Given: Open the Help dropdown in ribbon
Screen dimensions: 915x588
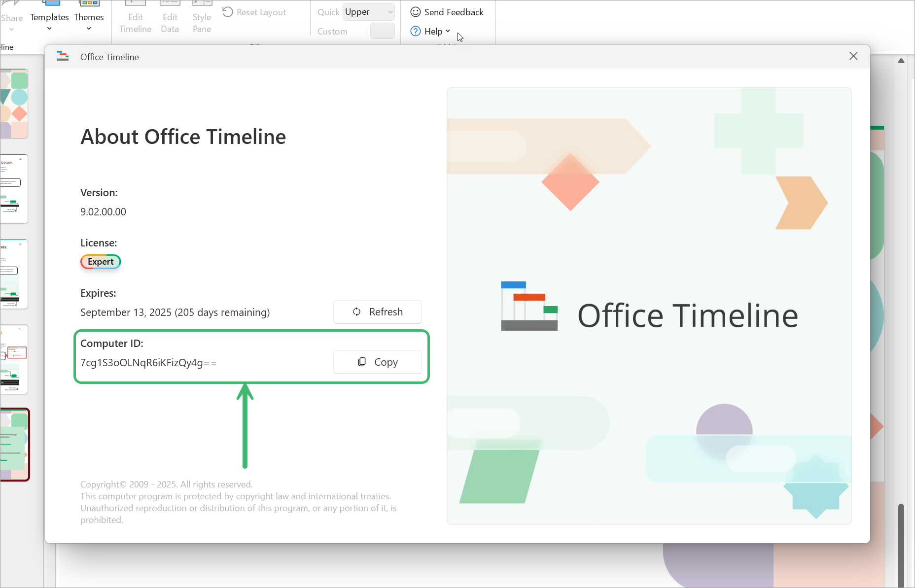Looking at the screenshot, I should (x=430, y=32).
